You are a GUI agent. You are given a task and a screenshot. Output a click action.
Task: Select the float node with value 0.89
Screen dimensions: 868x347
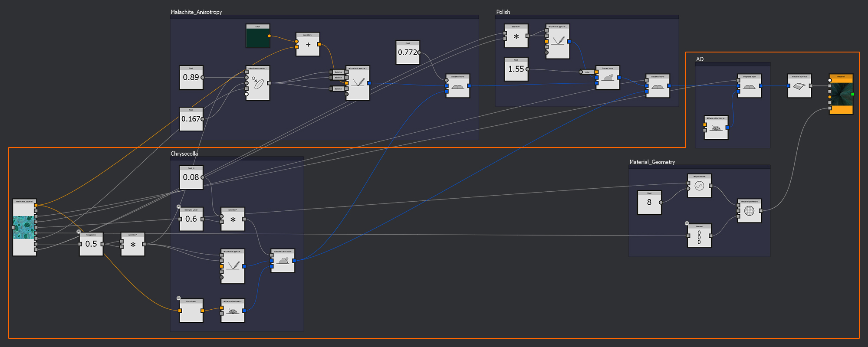(x=191, y=78)
